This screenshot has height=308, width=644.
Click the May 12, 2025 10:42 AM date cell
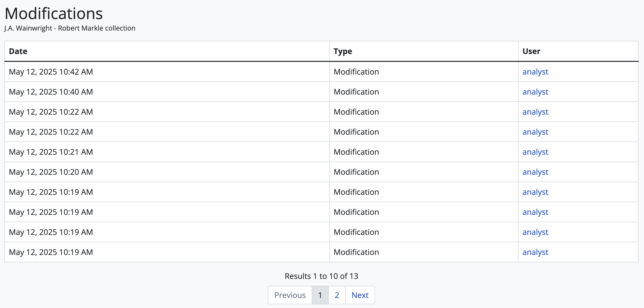(51, 72)
